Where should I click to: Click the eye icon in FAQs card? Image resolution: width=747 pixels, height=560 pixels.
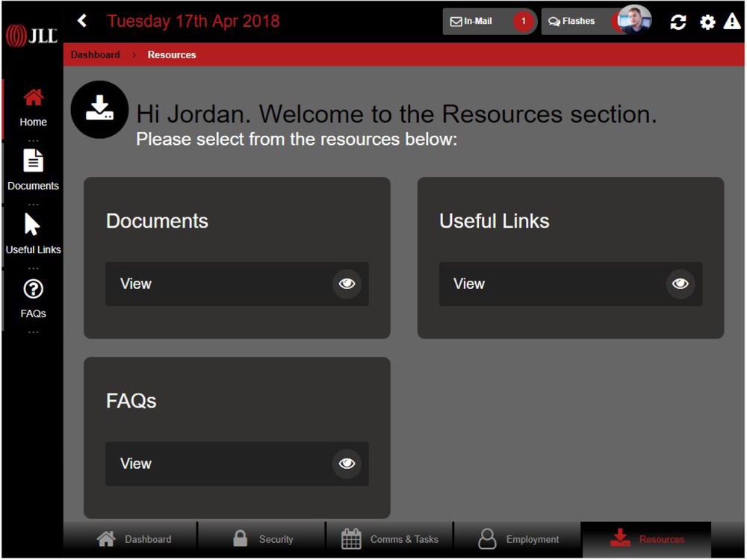point(347,464)
